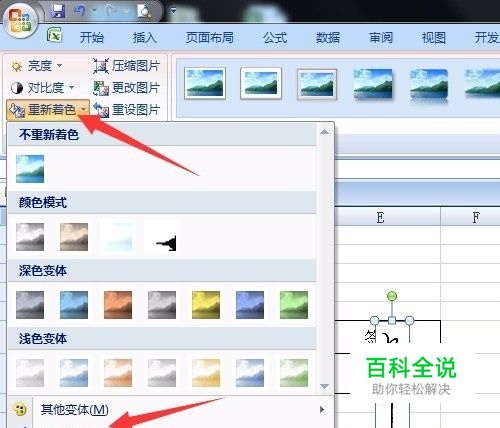Expand the 其他变体 submenu arrow
500x428 pixels.
322,409
